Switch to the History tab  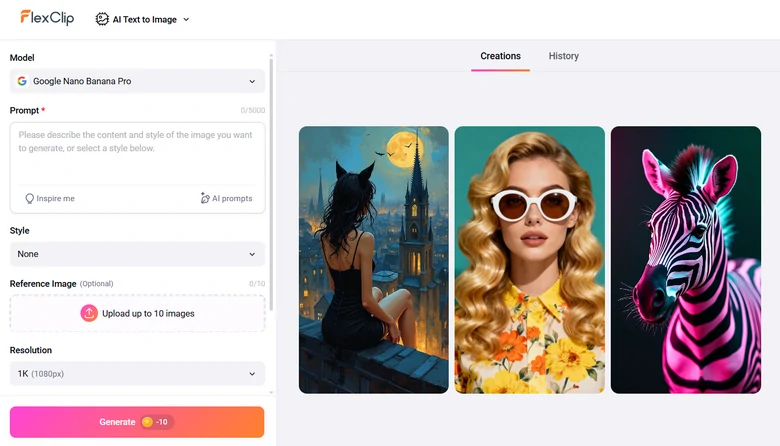click(x=564, y=56)
